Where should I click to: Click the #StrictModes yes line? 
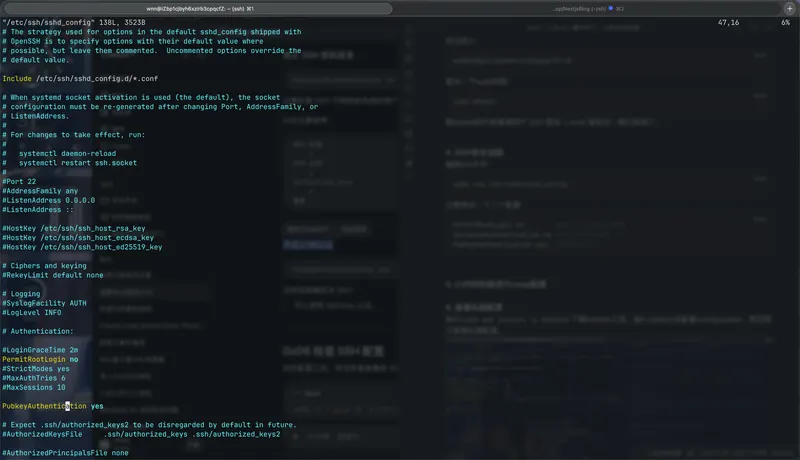click(36, 369)
